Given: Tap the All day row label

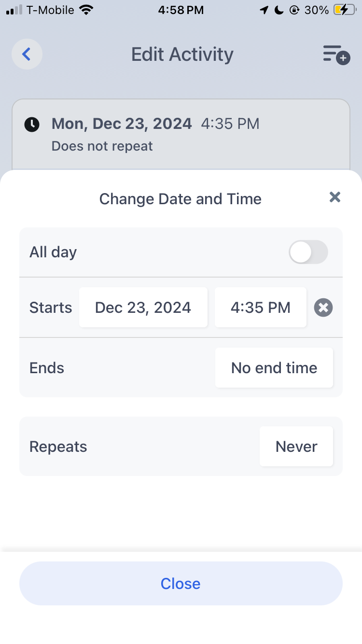Looking at the screenshot, I should pos(53,252).
